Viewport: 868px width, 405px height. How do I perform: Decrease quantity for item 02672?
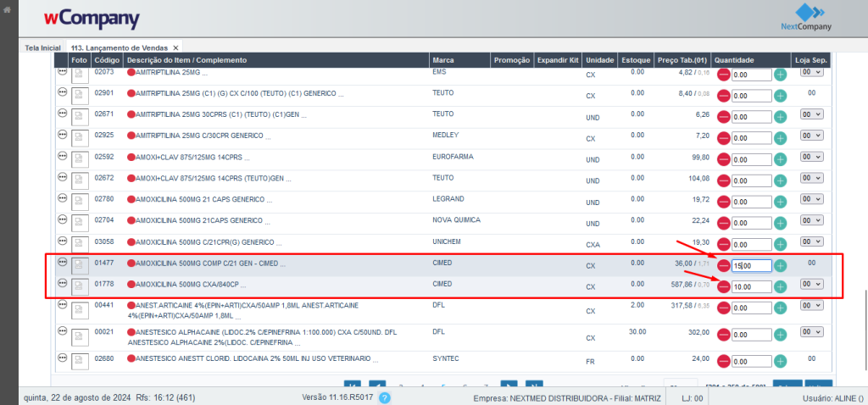pyautogui.click(x=724, y=181)
